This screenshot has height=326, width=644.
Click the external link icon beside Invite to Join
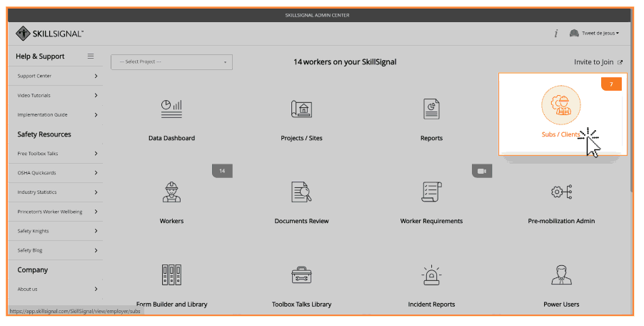coord(620,62)
